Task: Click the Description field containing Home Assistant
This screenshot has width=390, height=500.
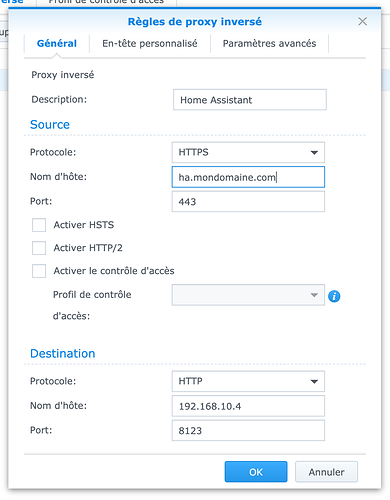Action: [250, 100]
